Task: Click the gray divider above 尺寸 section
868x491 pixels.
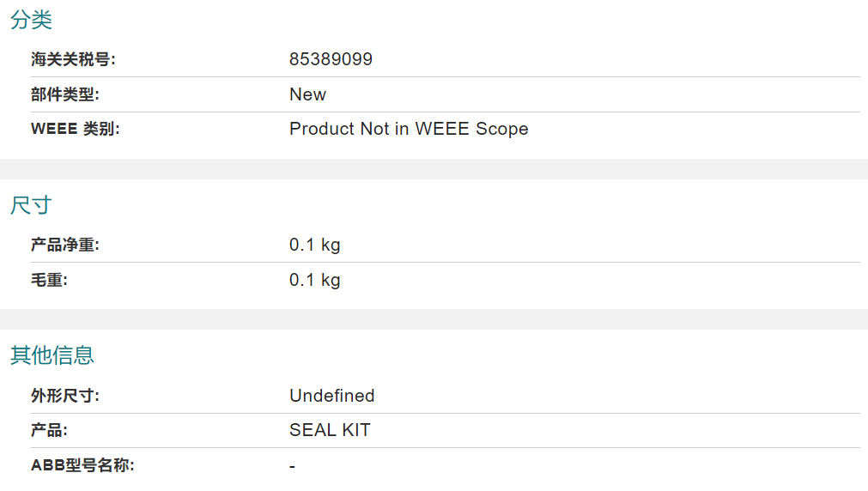Action: 434,169
